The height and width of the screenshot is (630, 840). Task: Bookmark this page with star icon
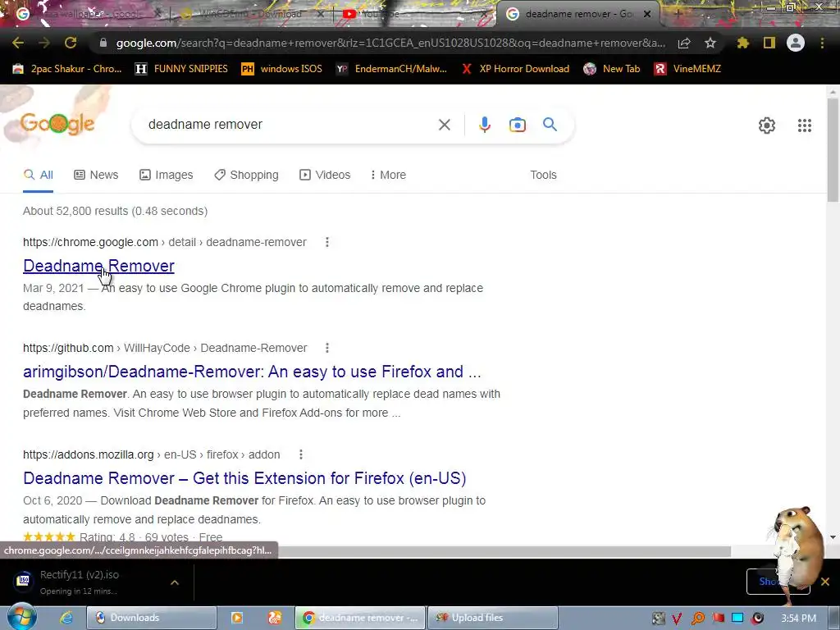710,43
